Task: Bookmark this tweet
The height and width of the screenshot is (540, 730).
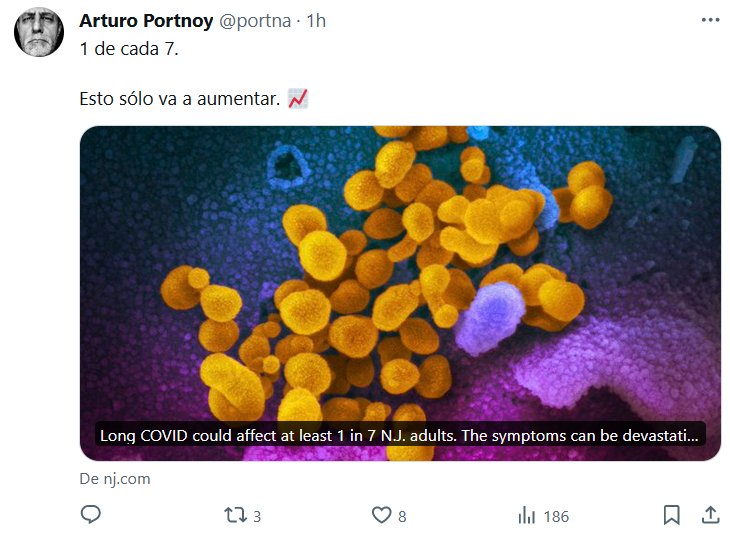Action: (672, 516)
